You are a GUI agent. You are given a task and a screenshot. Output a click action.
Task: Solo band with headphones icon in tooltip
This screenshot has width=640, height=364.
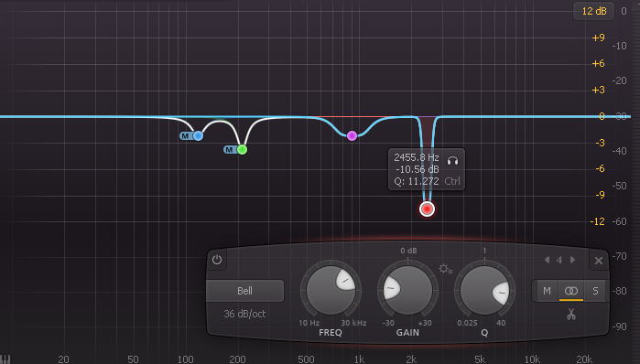[x=452, y=161]
